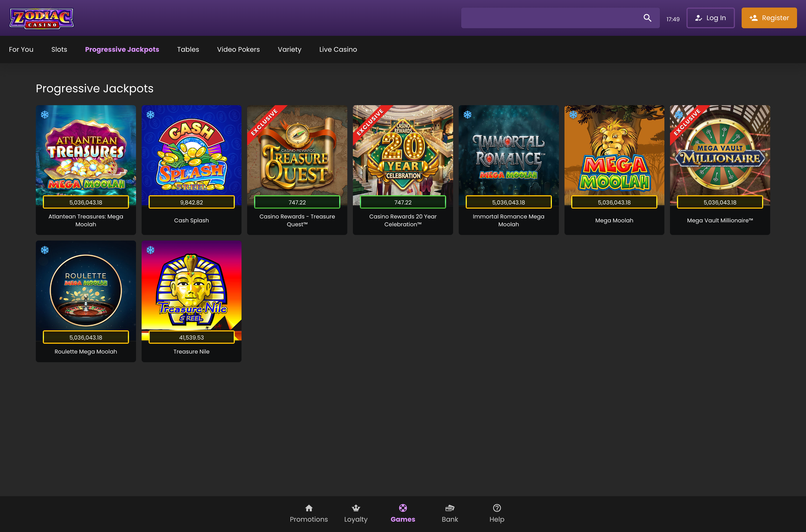Click the search magnifier icon
The image size is (806, 532).
(647, 18)
